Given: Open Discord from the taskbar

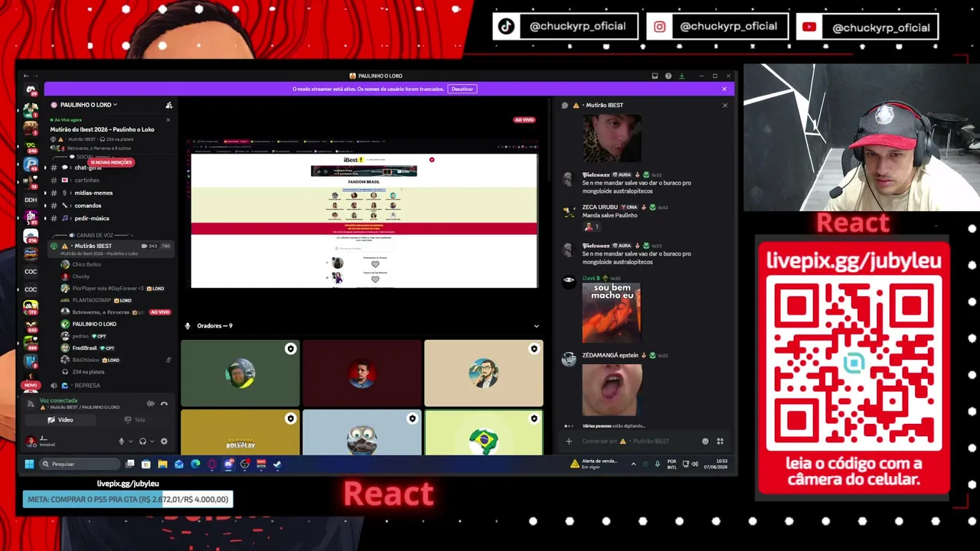Looking at the screenshot, I should pos(228,464).
